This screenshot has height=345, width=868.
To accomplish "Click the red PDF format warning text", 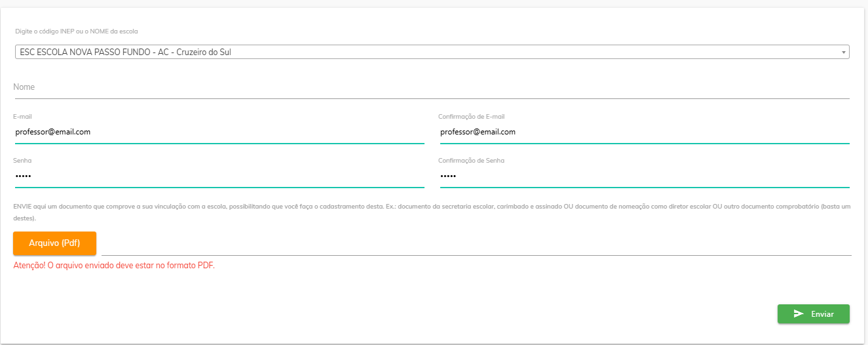I will [114, 266].
